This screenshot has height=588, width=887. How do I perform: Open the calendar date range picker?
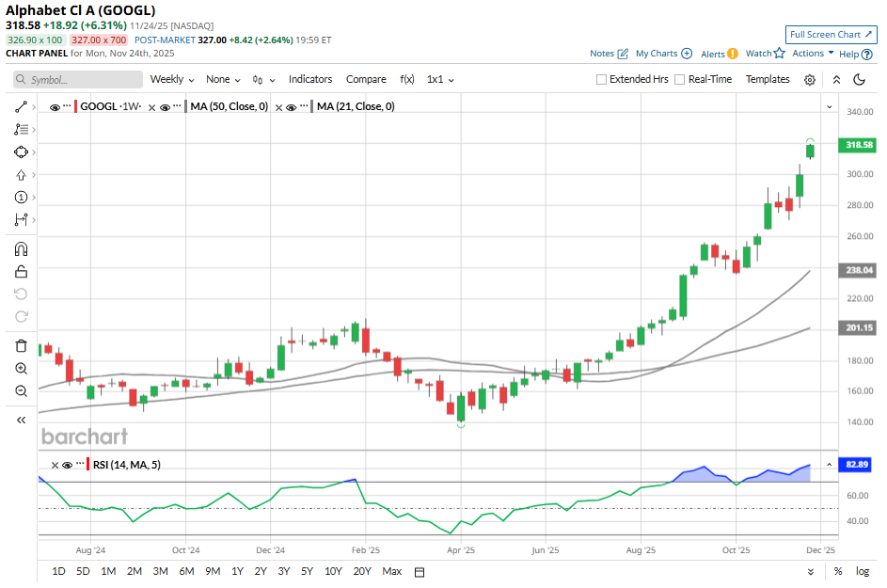[420, 572]
